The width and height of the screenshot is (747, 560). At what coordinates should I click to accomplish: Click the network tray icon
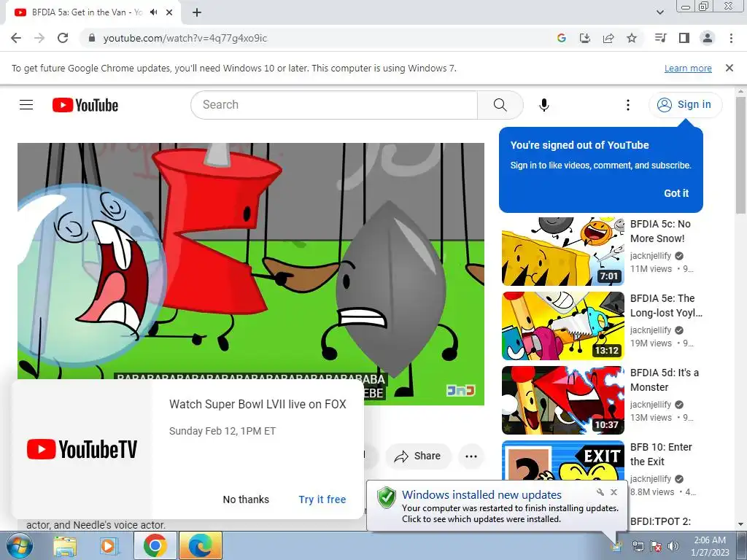(x=638, y=546)
